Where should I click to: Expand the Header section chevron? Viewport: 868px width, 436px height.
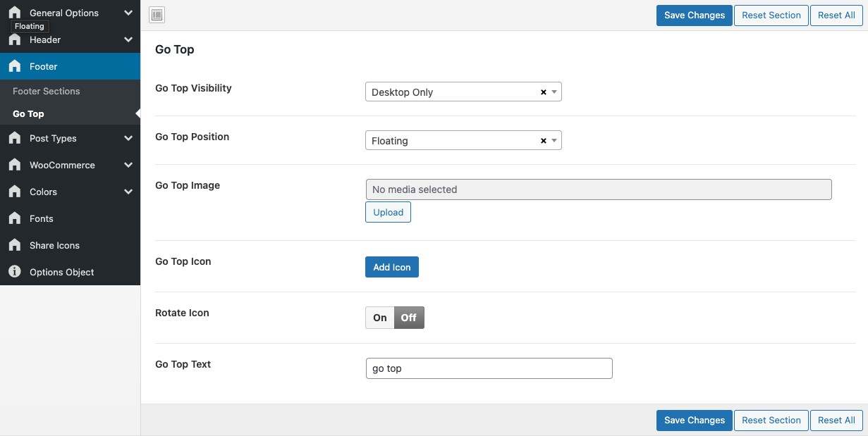(x=128, y=39)
